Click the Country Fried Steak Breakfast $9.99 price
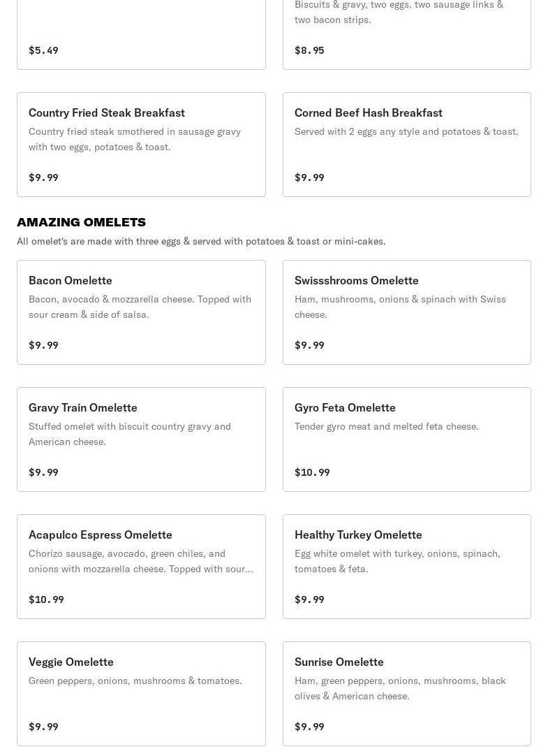This screenshot has height=756, width=548. pos(43,177)
